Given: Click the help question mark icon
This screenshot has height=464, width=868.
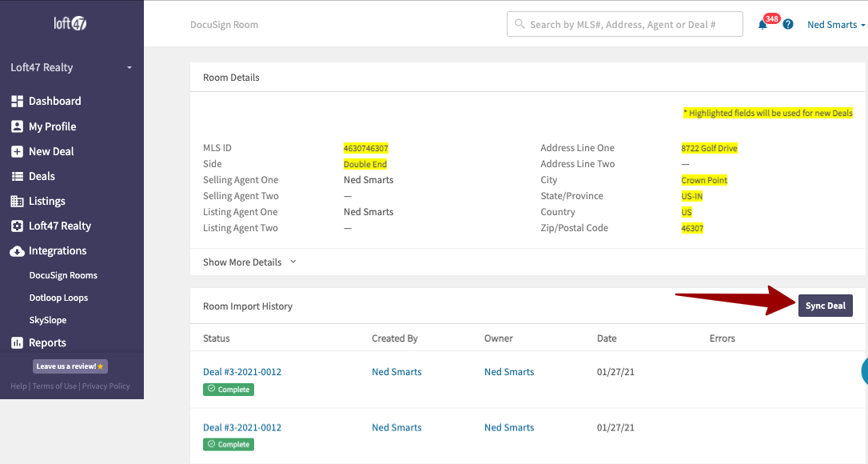Looking at the screenshot, I should coord(788,25).
